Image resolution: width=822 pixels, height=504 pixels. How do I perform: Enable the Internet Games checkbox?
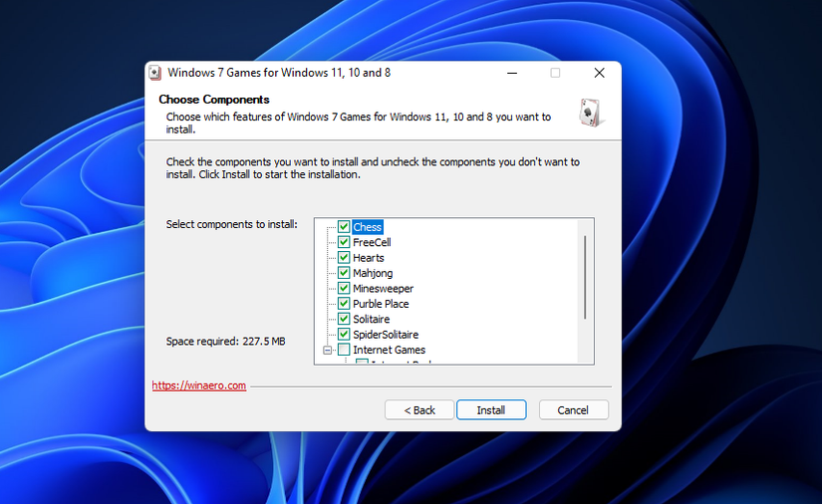[344, 350]
